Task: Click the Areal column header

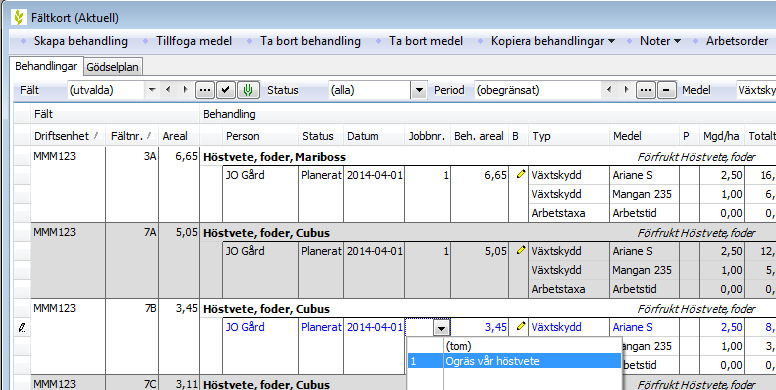Action: point(179,136)
